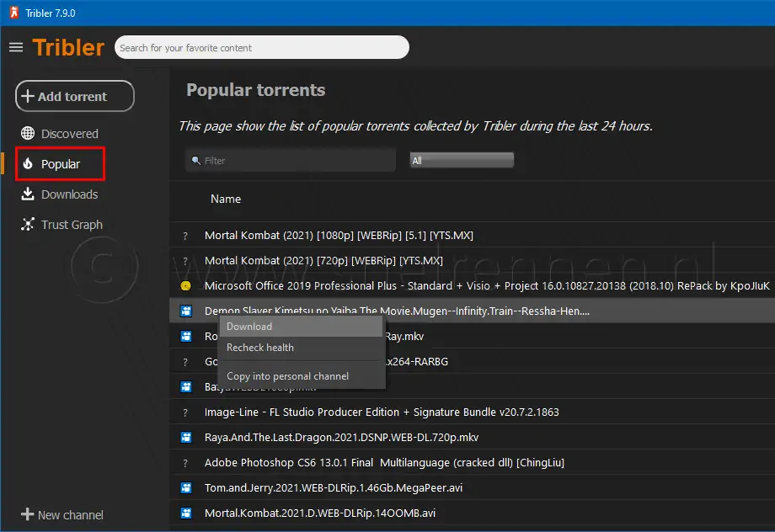Go to the Popular section

point(60,163)
